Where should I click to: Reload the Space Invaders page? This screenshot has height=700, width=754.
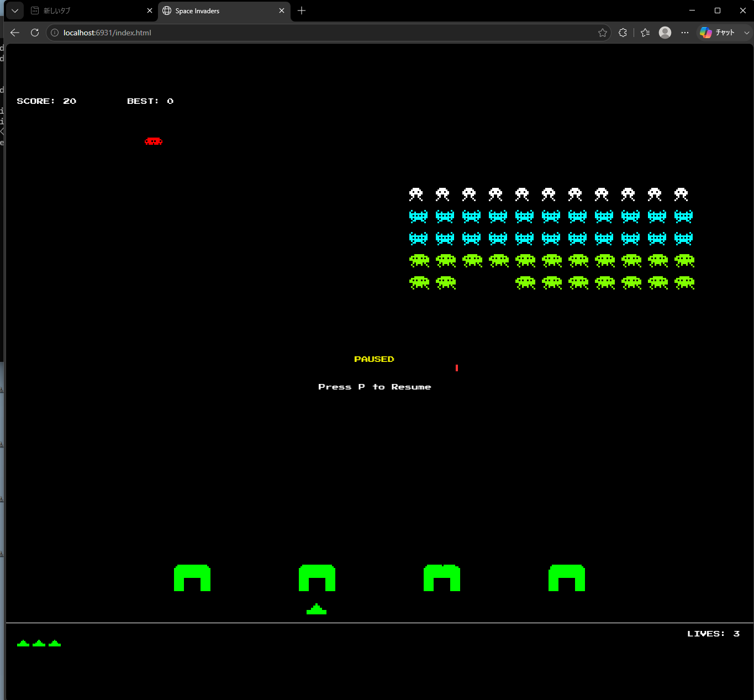tap(35, 33)
